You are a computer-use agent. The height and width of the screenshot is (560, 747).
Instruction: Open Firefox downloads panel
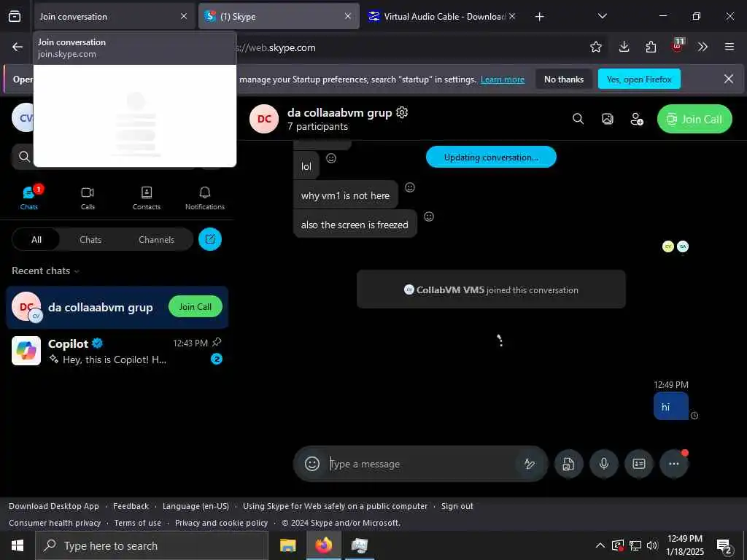point(624,47)
